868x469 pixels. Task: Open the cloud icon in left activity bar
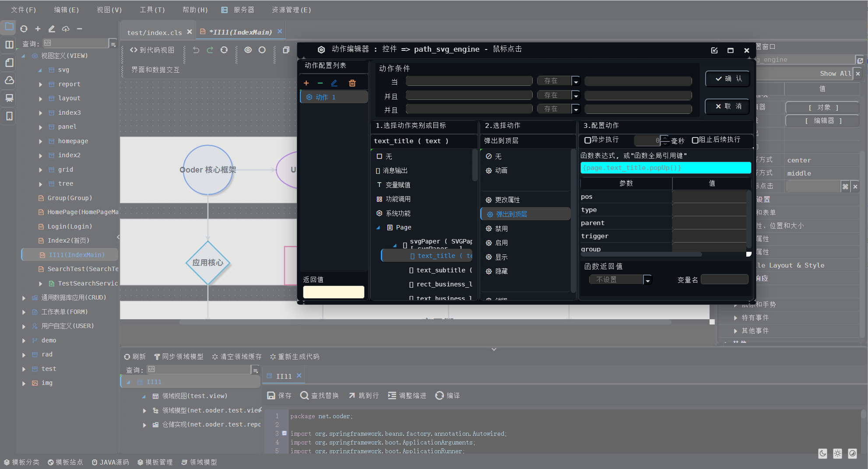(9, 80)
